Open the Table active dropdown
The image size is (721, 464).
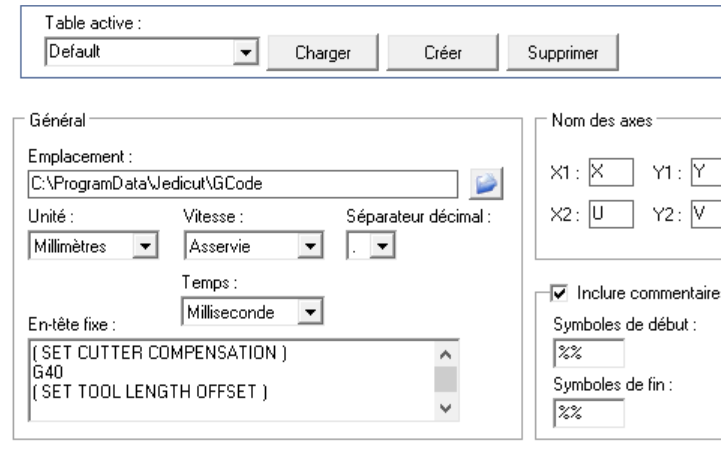tap(245, 52)
